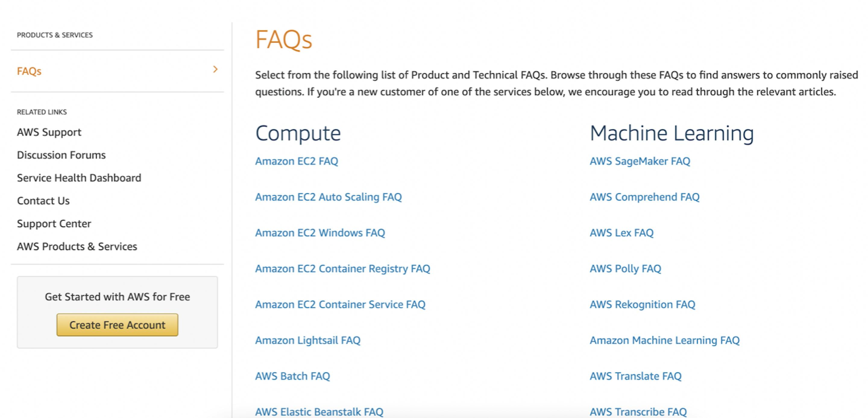Click Get Started with AWS for Free text

pyautogui.click(x=117, y=297)
